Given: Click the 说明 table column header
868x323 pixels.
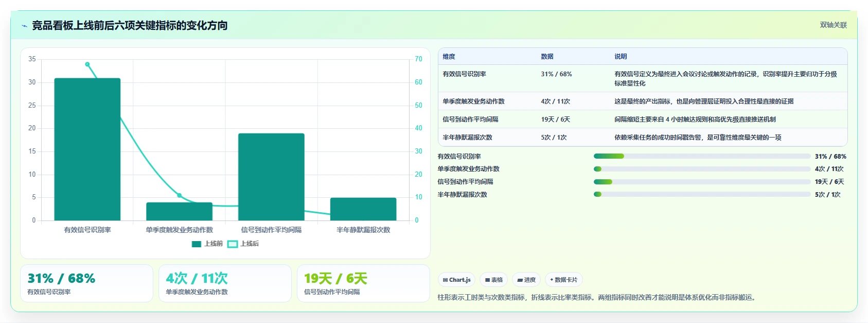Looking at the screenshot, I should (621, 57).
